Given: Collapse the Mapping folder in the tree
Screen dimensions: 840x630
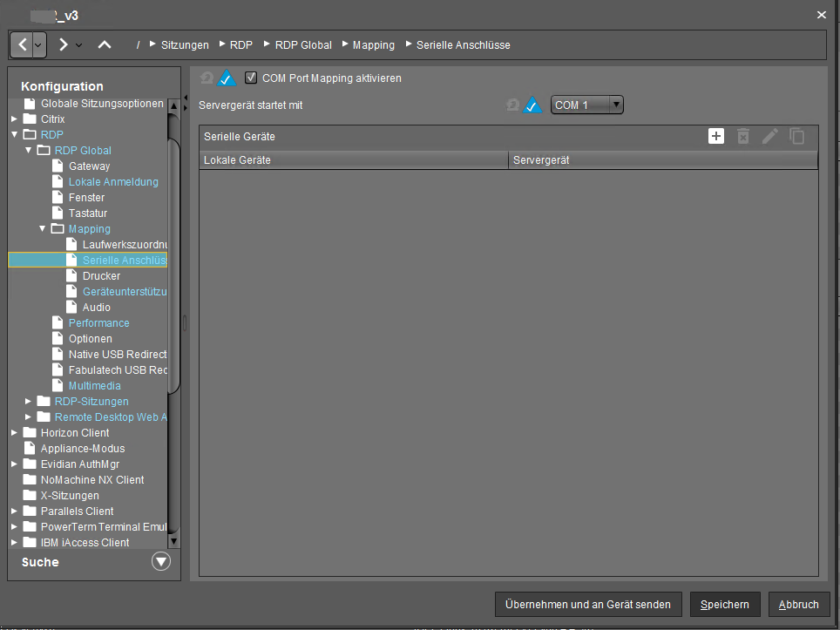Looking at the screenshot, I should [43, 228].
